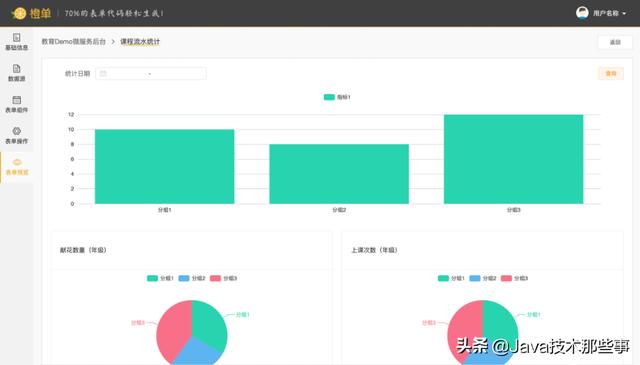Screen dimensions: 640x365
Task: Click the 课程流水统计 breadcrumb
Action: [x=140, y=42]
